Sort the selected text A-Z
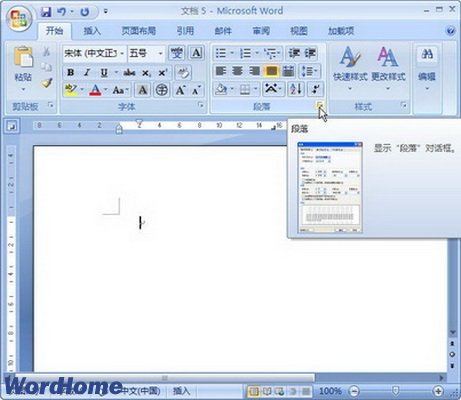Image resolution: width=461 pixels, height=400 pixels. tap(296, 89)
